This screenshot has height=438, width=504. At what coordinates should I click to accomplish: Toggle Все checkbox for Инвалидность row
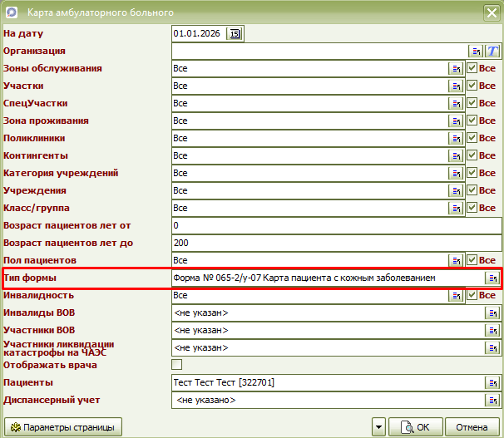pos(472,295)
